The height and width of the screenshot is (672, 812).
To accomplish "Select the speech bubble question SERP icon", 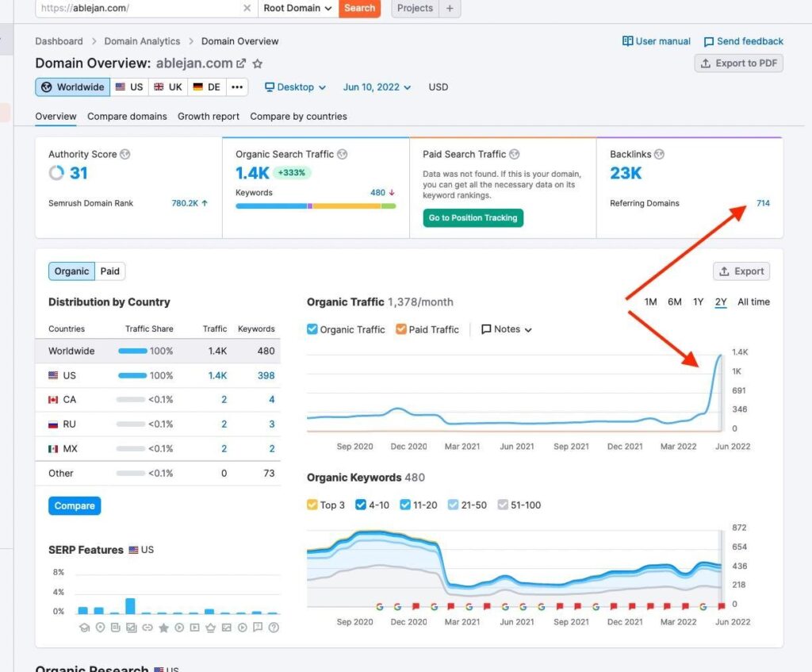I will [x=258, y=628].
